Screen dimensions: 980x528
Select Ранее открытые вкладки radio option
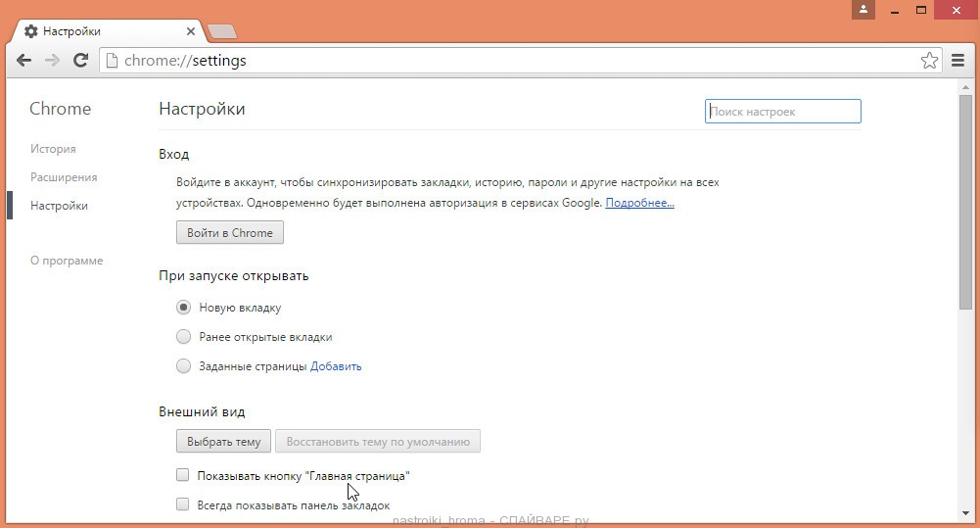183,337
